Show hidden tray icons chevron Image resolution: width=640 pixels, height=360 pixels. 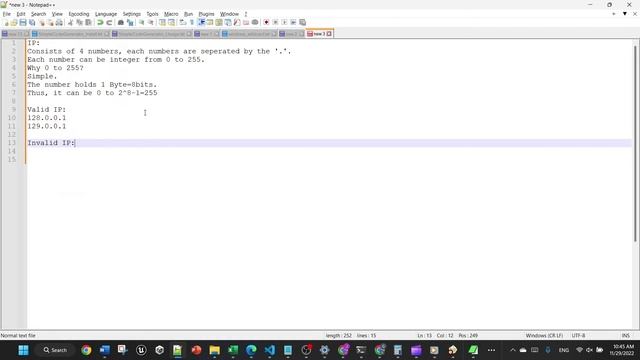(513, 350)
